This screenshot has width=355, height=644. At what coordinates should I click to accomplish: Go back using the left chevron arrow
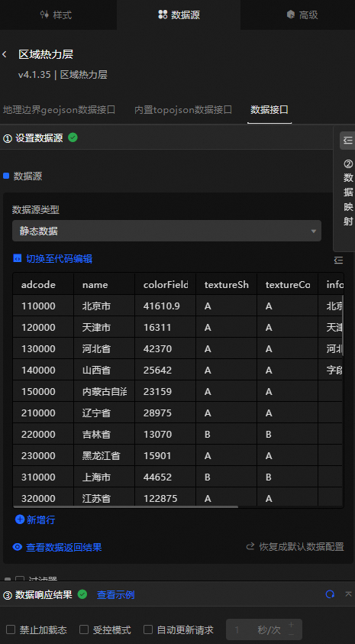point(5,55)
